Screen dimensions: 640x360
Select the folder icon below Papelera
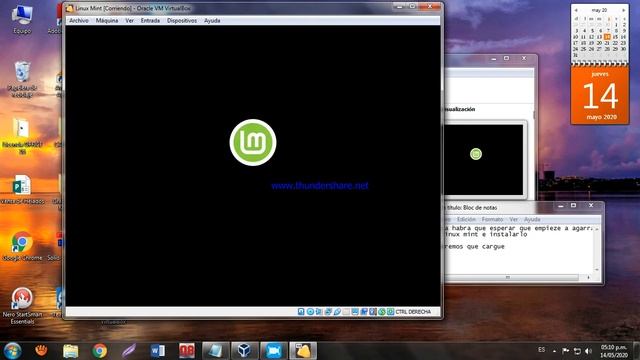(22, 136)
